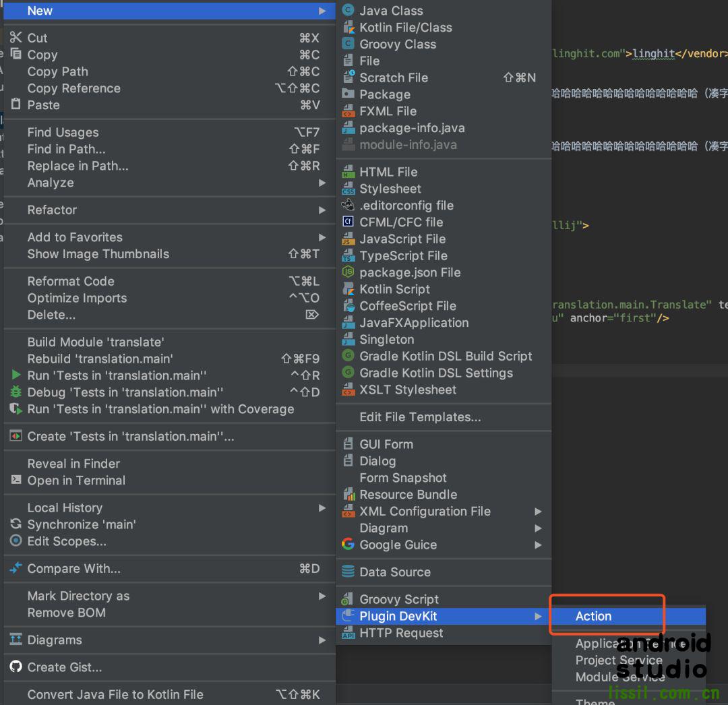This screenshot has width=728, height=705.
Task: Click the XSLT Stylesheet icon
Action: (348, 390)
